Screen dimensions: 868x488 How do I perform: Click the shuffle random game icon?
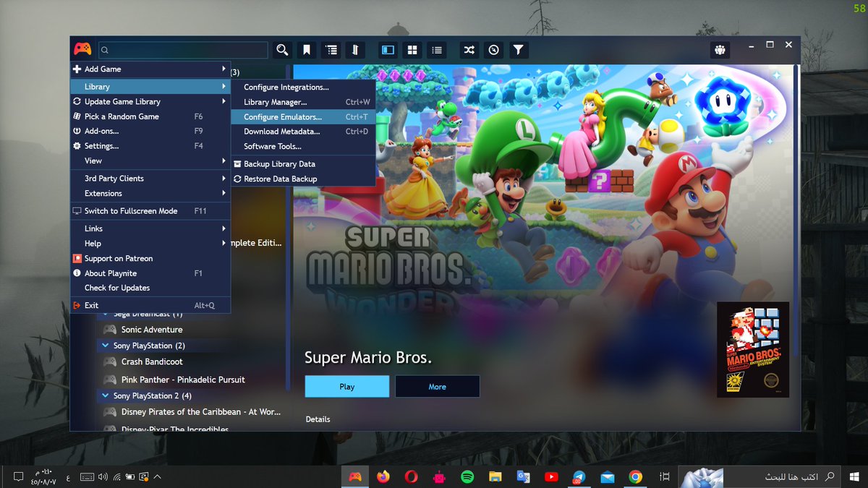click(x=469, y=50)
